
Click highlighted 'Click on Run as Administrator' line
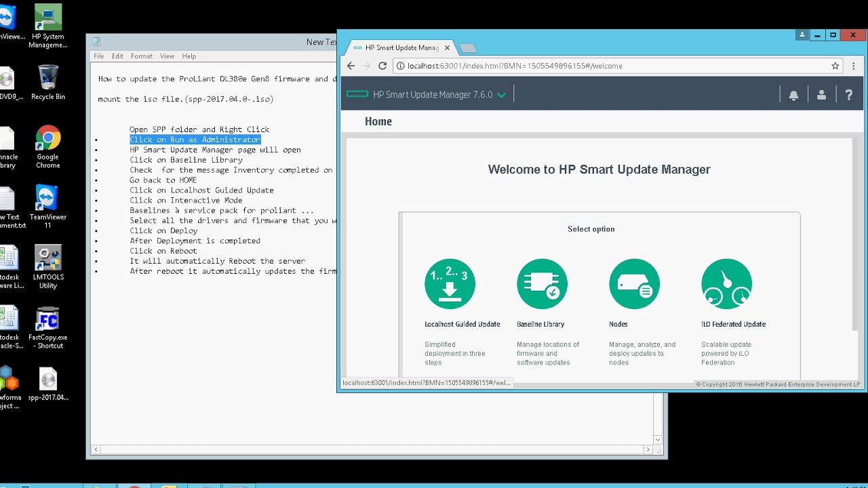[195, 140]
